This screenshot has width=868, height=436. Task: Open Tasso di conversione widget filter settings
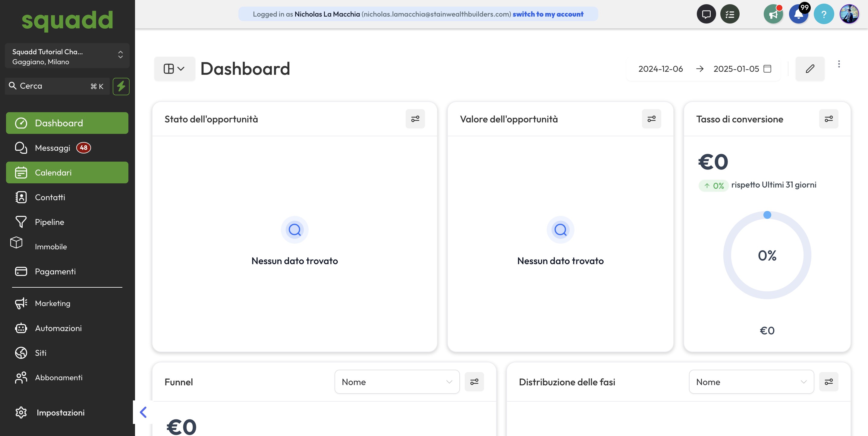(829, 119)
